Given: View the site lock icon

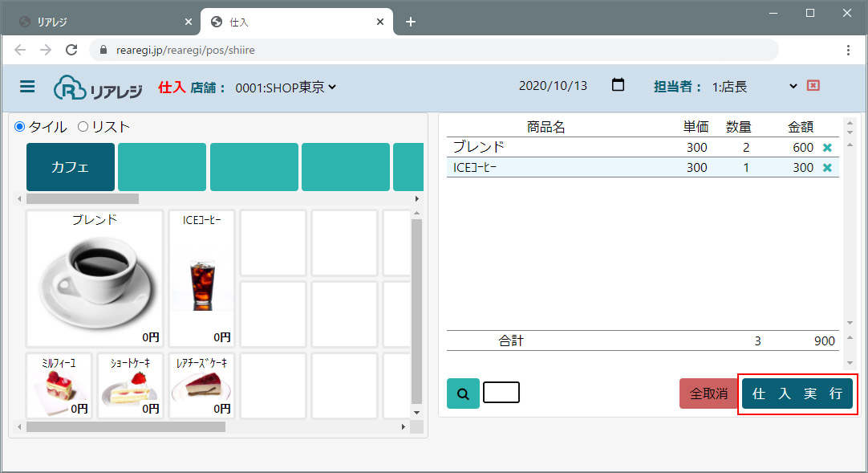Looking at the screenshot, I should [x=103, y=50].
